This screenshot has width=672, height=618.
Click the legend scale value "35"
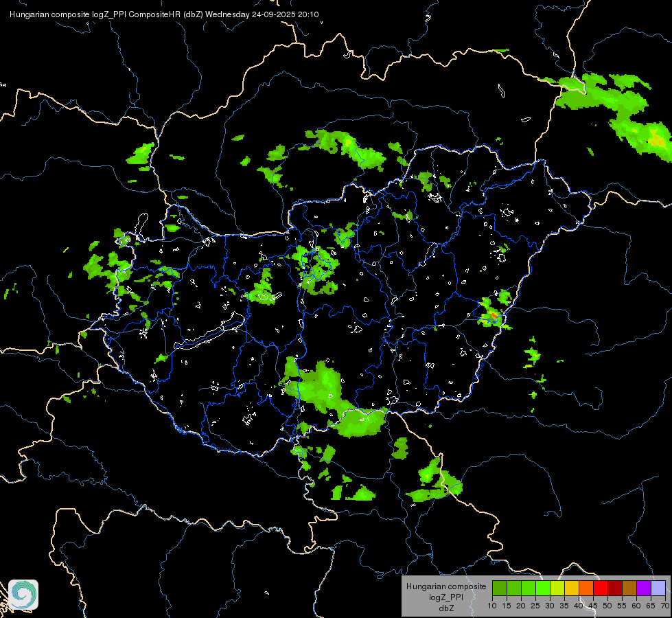pyautogui.click(x=564, y=606)
